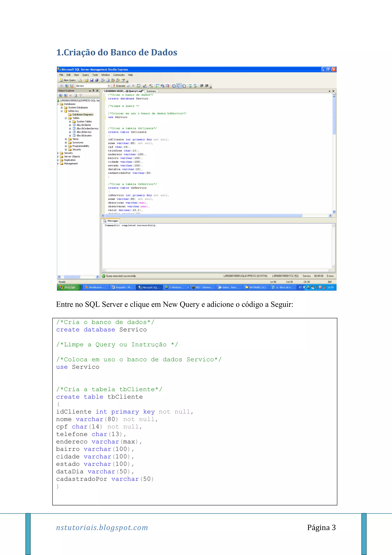The height and width of the screenshot is (555, 392).
Task: Click the Design Query in Editor icon
Action: 145,86
